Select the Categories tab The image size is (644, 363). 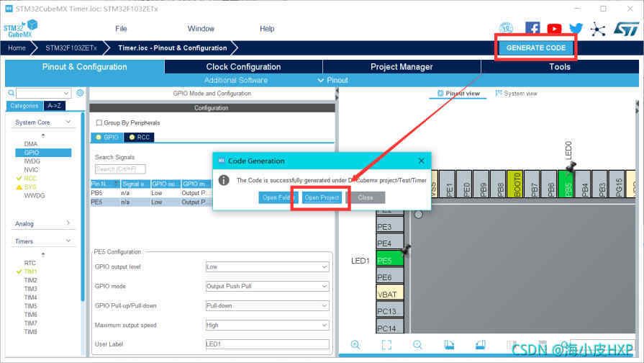(24, 106)
